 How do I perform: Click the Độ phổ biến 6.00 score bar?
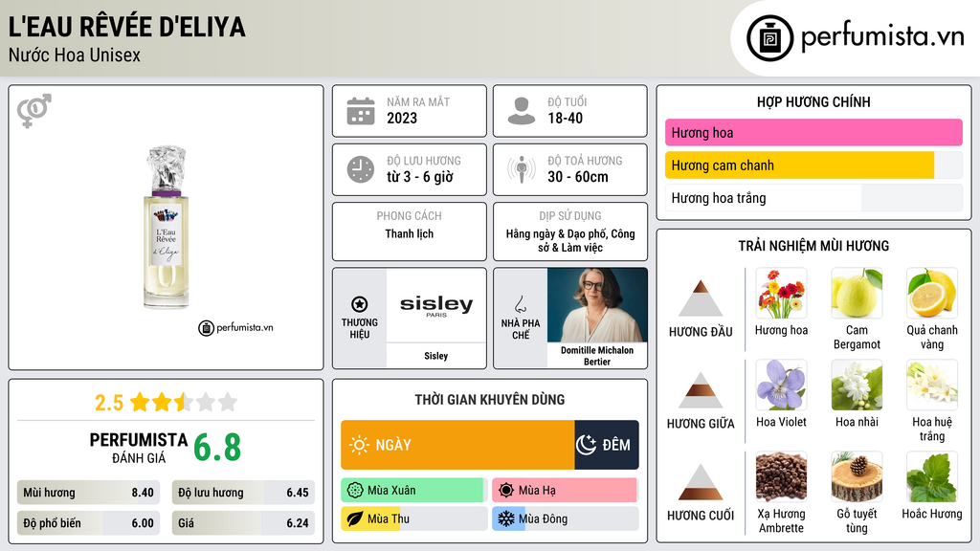[88, 523]
